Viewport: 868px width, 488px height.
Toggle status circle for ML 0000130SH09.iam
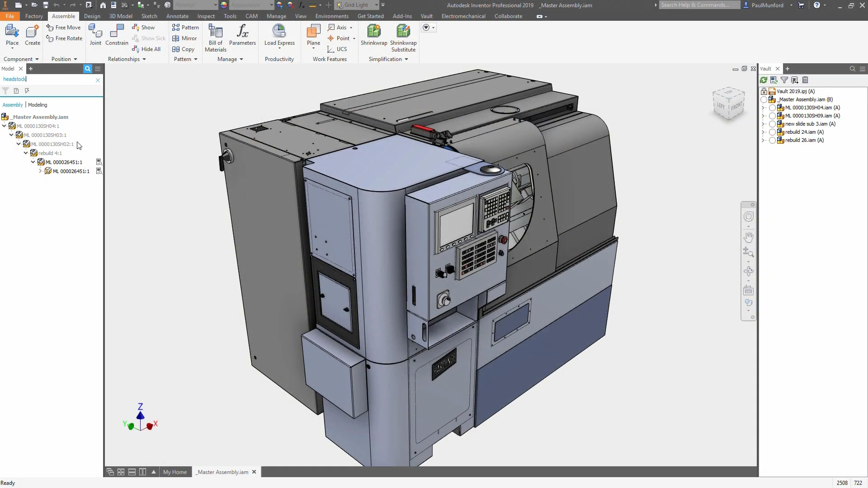(773, 116)
